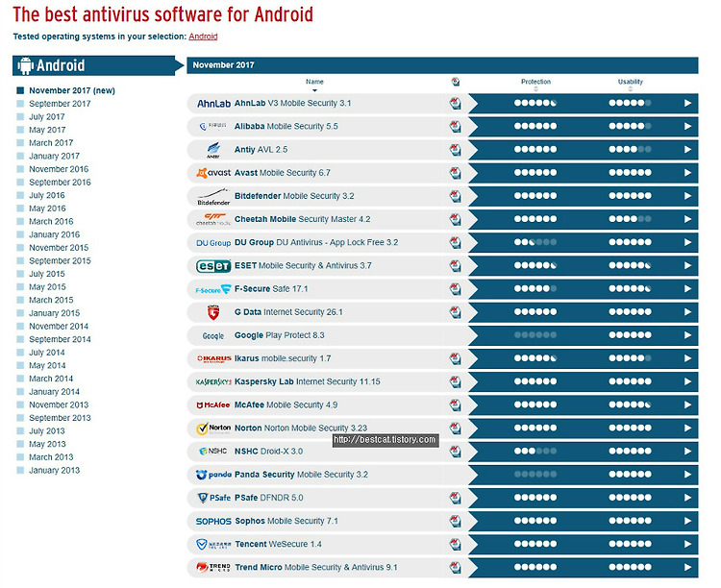Click the ESET Mobile Security certification badge
The width and height of the screenshot is (721, 588).
click(x=456, y=265)
